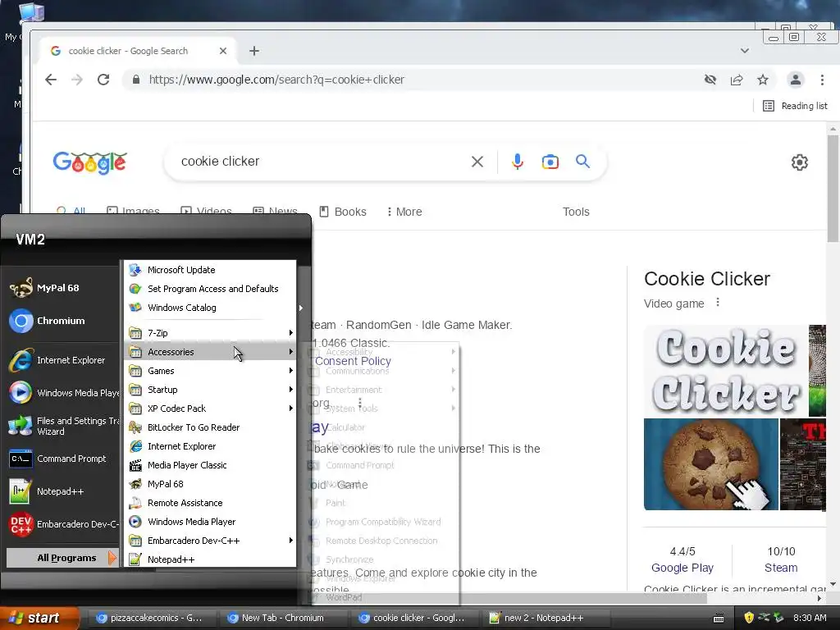Image resolution: width=840 pixels, height=630 pixels.
Task: Click the padlock site info icon
Action: (136, 80)
